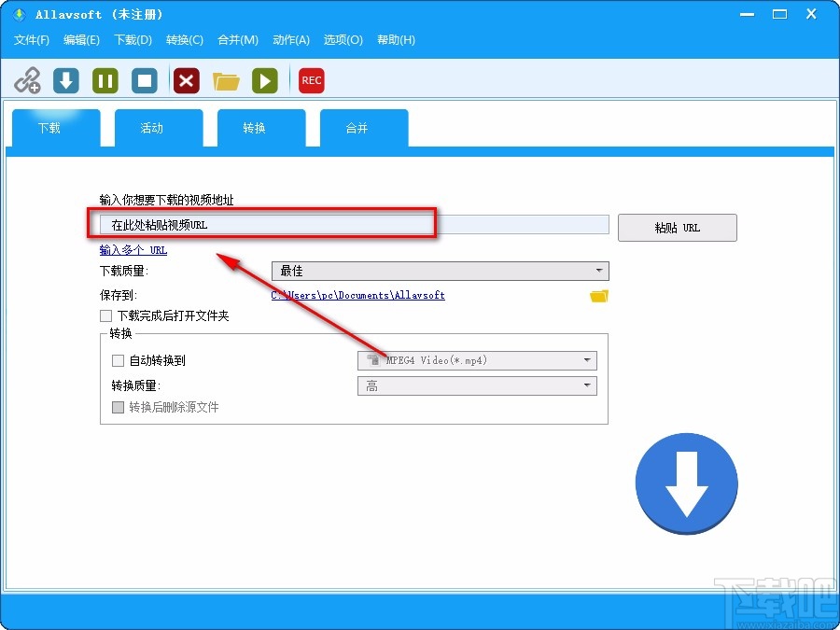Viewport: 840px width, 630px height.
Task: Click the green play toolbar icon
Action: tap(265, 80)
